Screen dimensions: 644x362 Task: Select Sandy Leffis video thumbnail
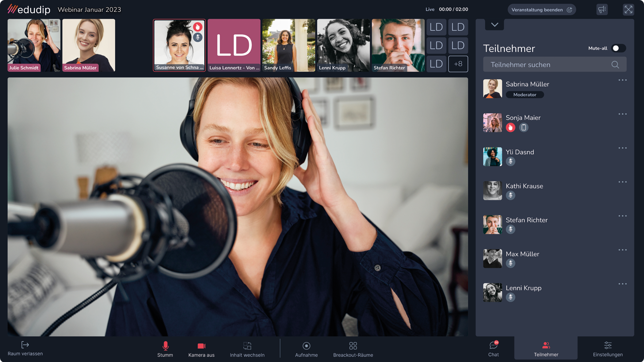[x=289, y=45]
